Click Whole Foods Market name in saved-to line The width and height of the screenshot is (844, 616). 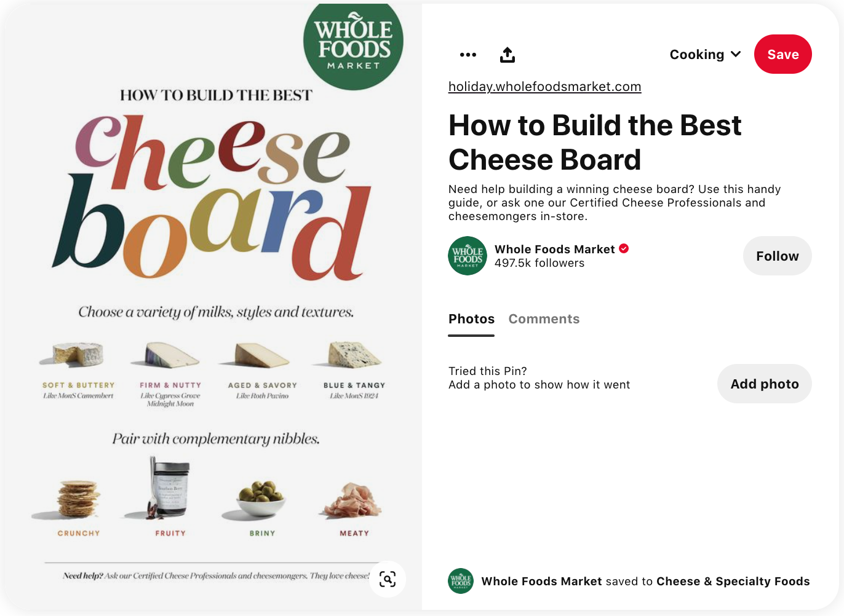542,582
